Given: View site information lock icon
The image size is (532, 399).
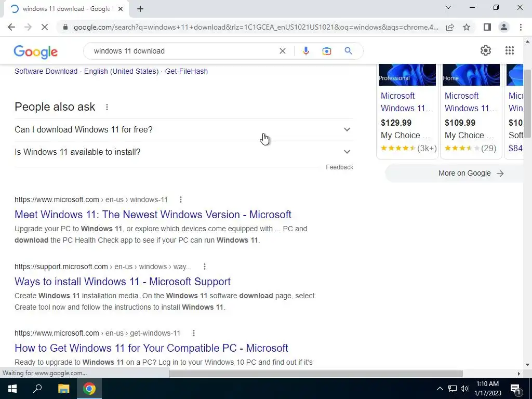Looking at the screenshot, I should tap(65, 27).
